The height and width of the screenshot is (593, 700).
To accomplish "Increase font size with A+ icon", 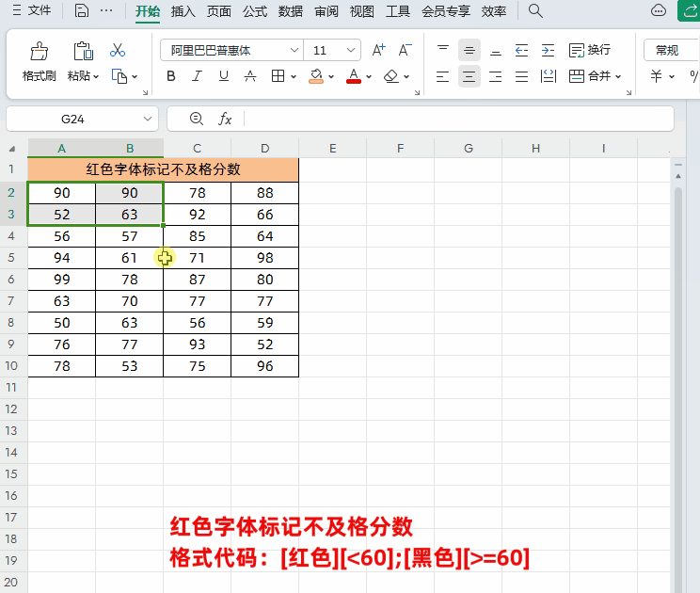I will click(x=378, y=50).
